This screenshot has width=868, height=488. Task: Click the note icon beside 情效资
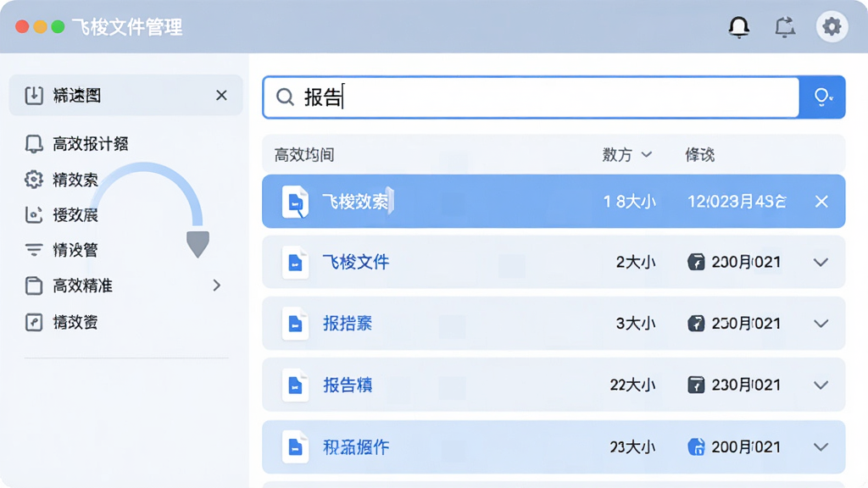coord(34,322)
